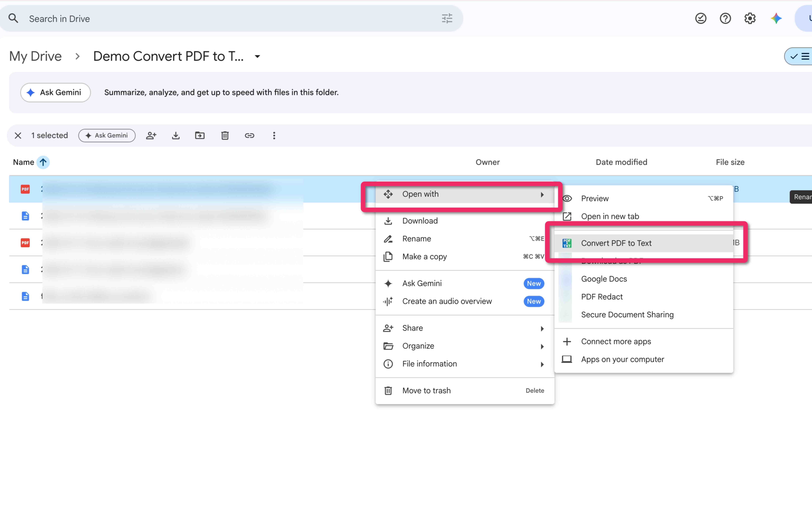Switch to list layout view toggle

[x=799, y=56]
